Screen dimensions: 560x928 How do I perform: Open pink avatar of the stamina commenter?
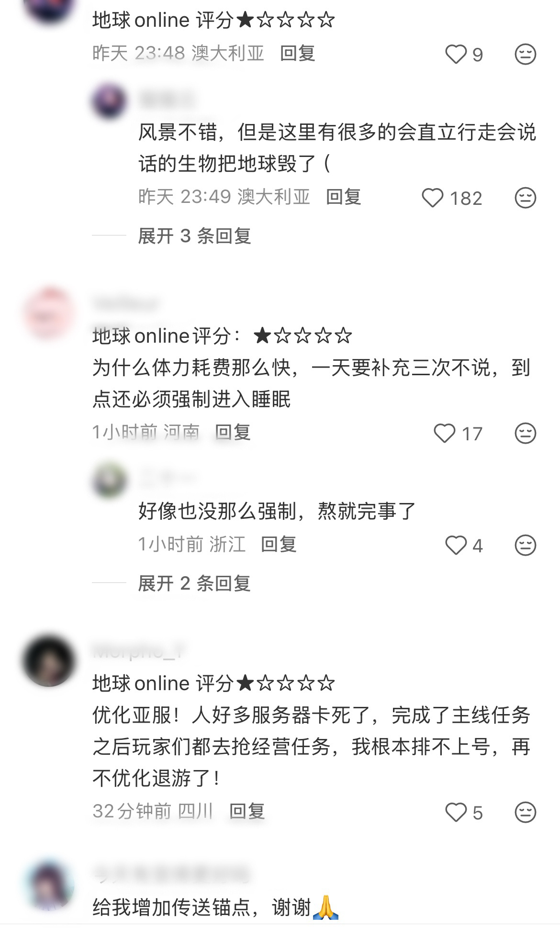tap(49, 313)
